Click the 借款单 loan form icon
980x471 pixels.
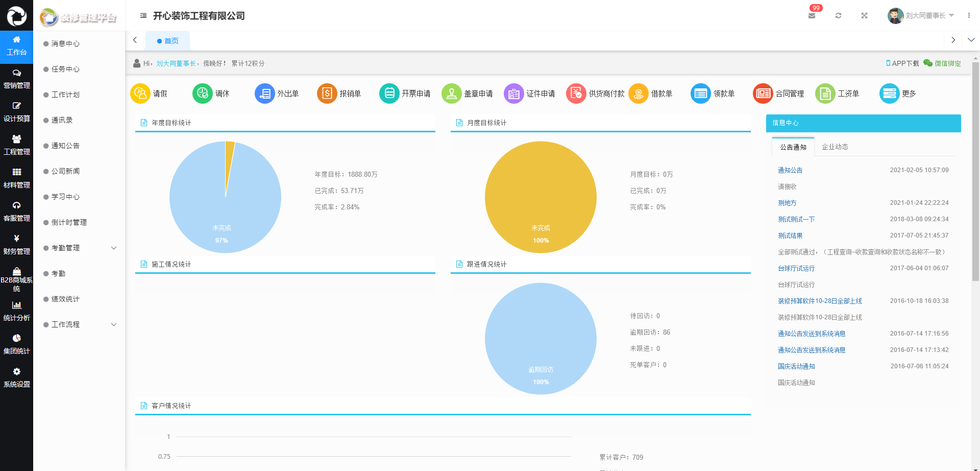[x=639, y=93]
